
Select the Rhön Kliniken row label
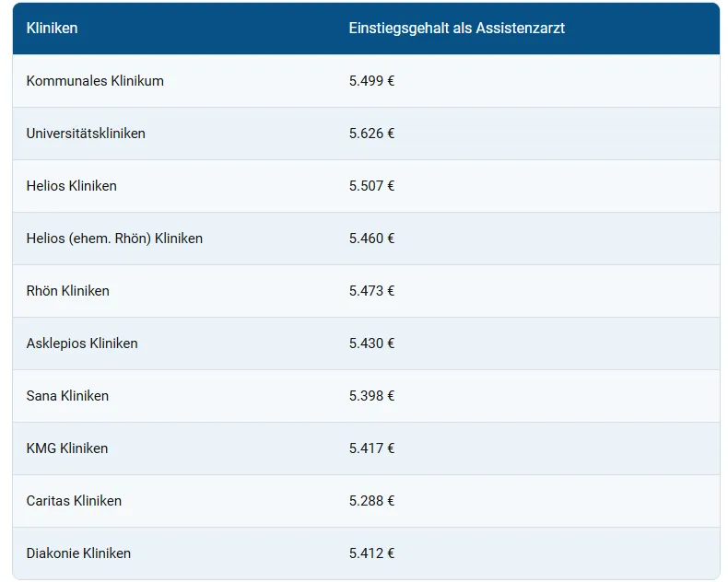68,291
